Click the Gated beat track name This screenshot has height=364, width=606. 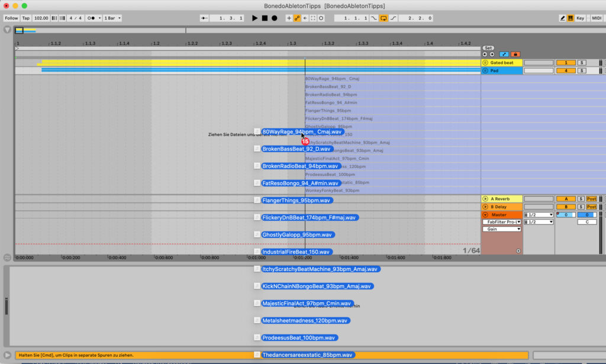coord(502,63)
